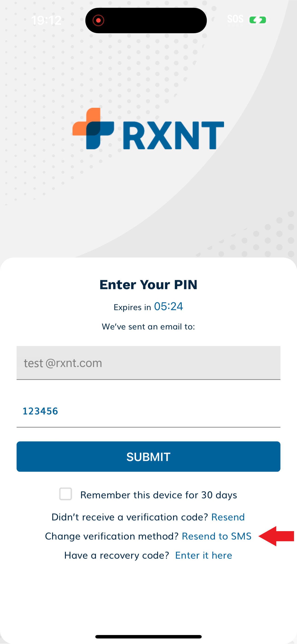
Task: Tap the Dynamic Island pill
Action: (146, 20)
